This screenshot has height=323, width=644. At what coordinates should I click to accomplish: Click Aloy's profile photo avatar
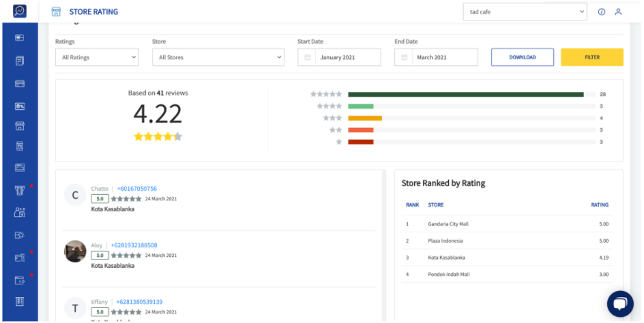coord(75,251)
